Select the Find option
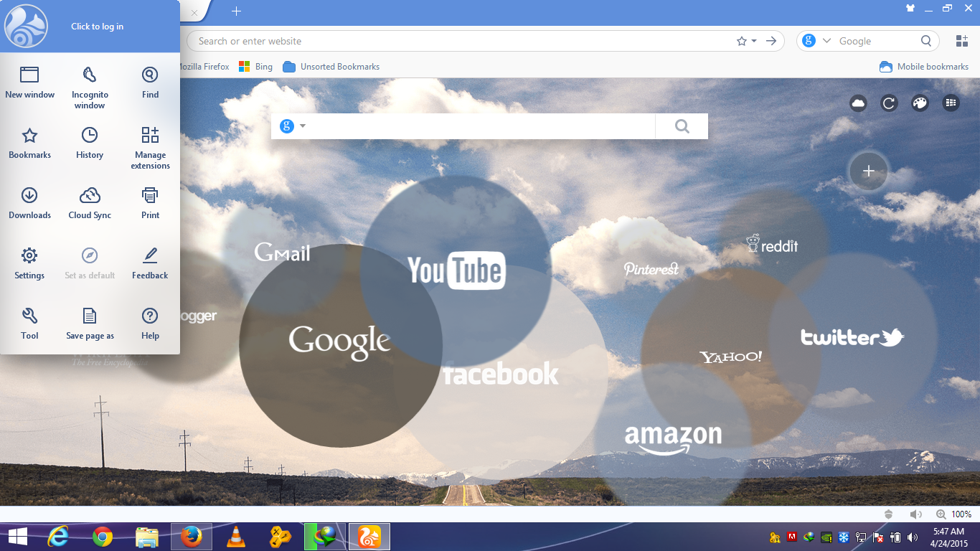980x551 pixels. pyautogui.click(x=150, y=83)
